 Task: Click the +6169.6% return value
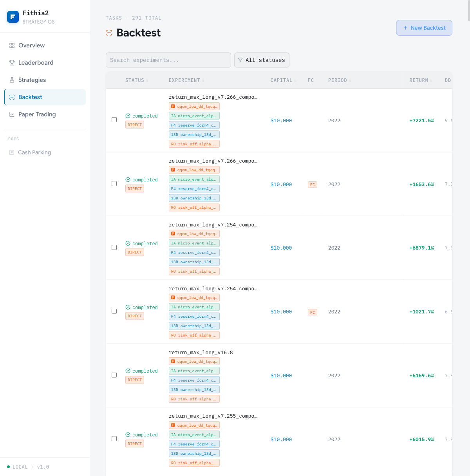click(422, 376)
